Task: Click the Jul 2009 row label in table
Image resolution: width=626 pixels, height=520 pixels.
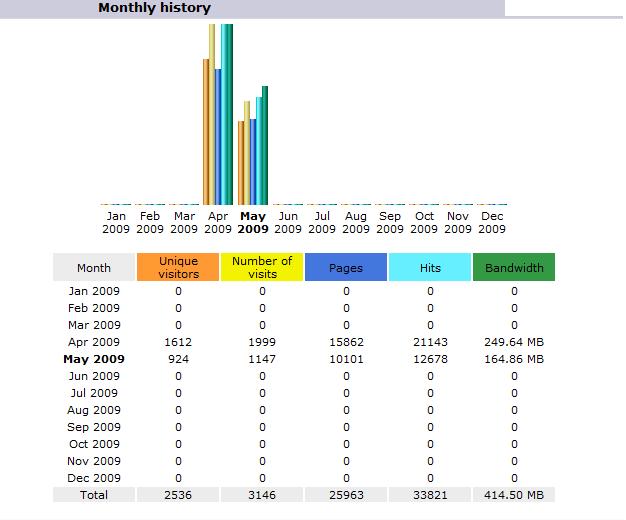Action: click(x=94, y=393)
